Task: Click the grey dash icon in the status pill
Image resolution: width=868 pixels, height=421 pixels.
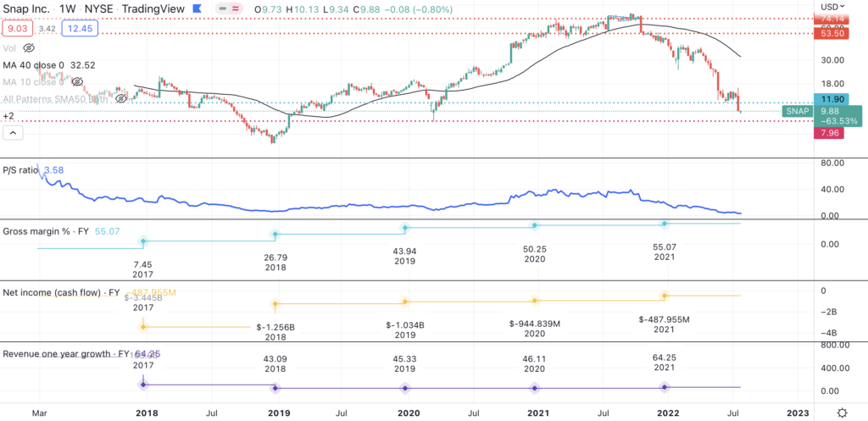Action: pyautogui.click(x=223, y=9)
